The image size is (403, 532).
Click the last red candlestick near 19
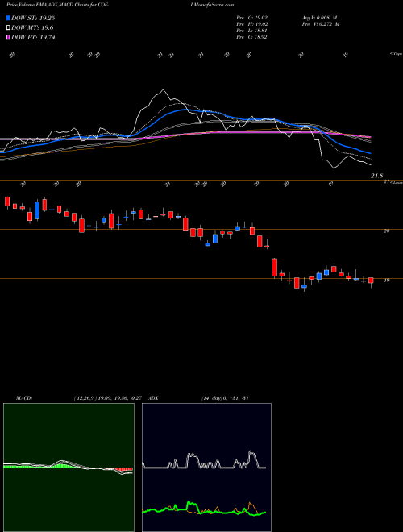pyautogui.click(x=371, y=281)
